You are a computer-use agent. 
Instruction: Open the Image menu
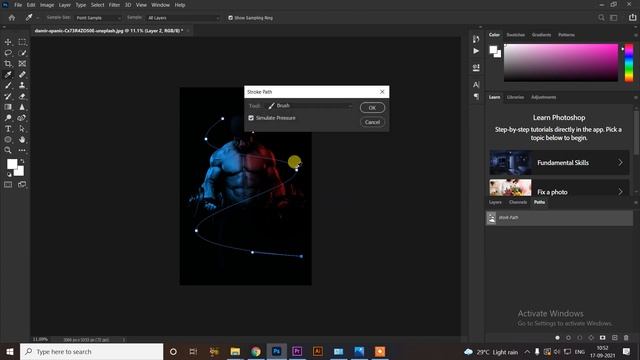click(47, 5)
